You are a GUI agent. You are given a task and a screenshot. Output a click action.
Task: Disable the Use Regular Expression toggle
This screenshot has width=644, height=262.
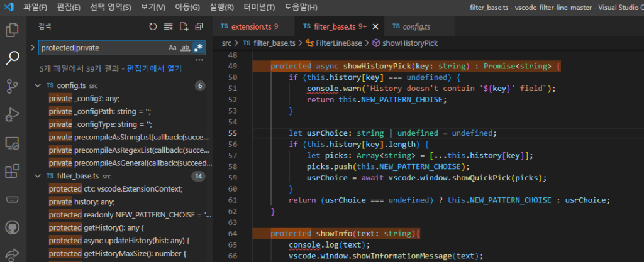197,48
